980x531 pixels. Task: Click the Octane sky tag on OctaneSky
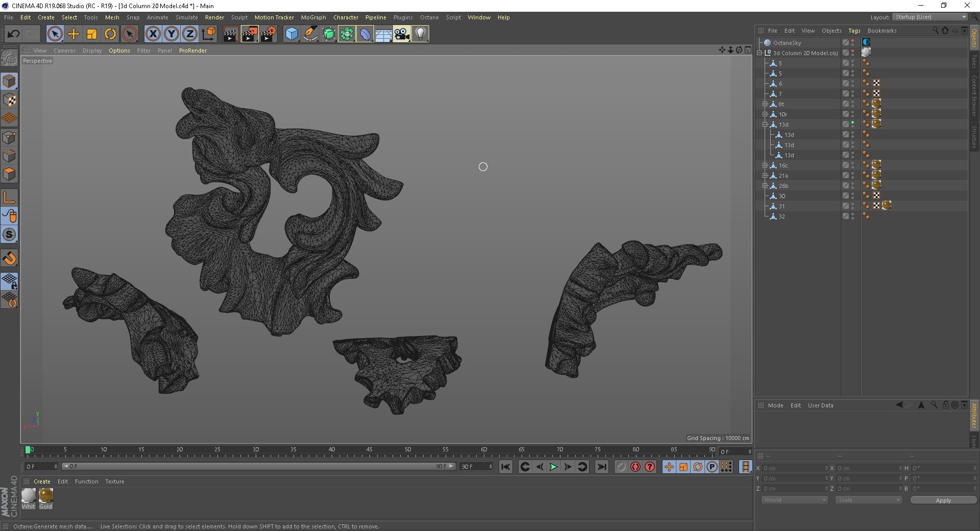click(866, 42)
